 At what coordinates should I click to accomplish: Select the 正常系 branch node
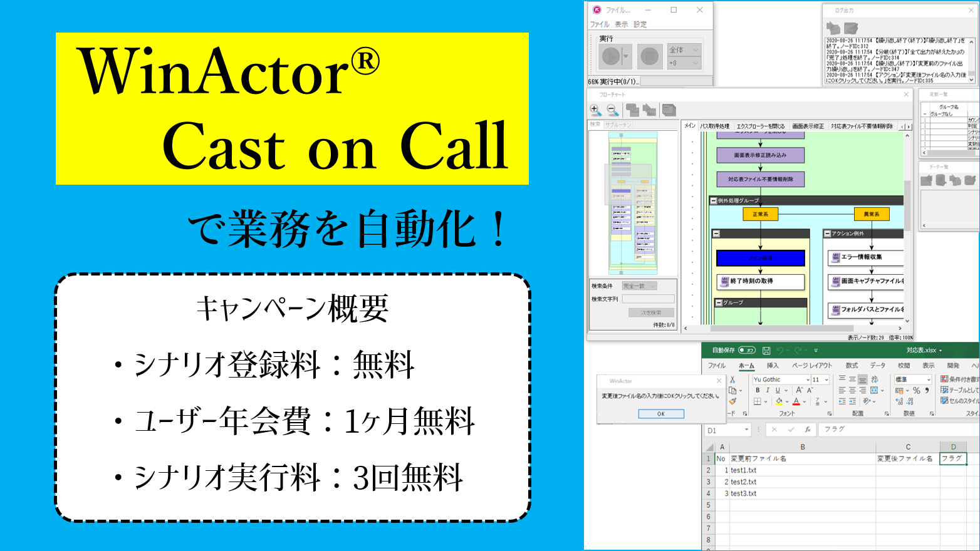click(x=761, y=214)
